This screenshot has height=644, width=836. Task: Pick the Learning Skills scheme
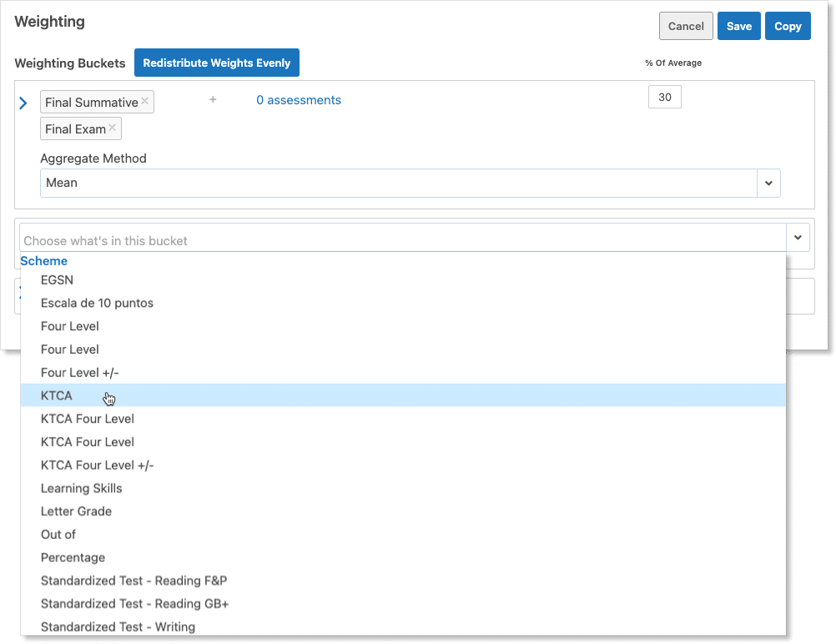click(x=81, y=488)
